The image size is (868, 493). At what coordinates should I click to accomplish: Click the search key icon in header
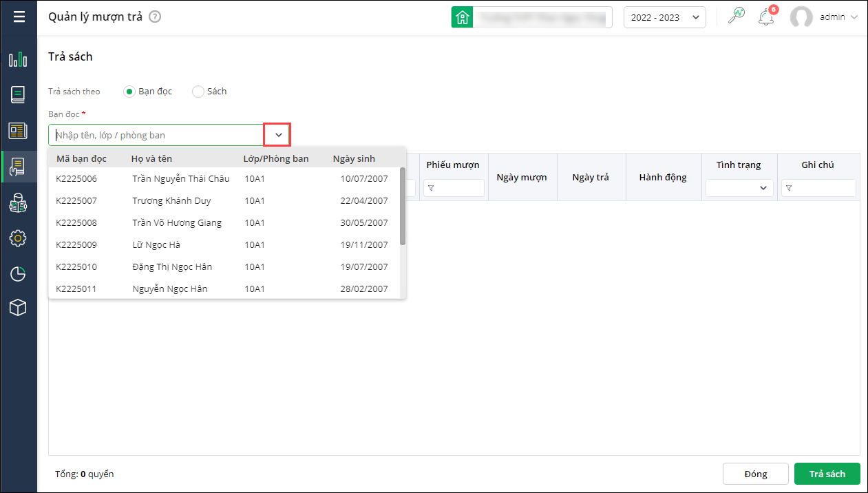pyautogui.click(x=737, y=17)
